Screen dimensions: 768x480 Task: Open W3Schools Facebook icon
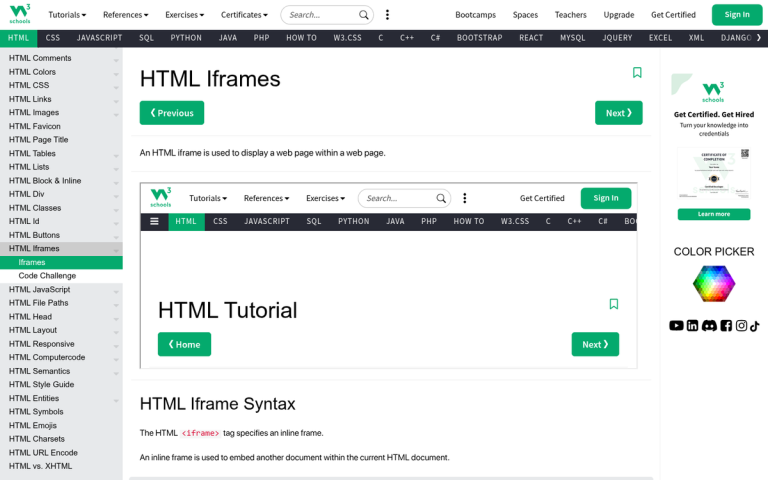coord(726,326)
